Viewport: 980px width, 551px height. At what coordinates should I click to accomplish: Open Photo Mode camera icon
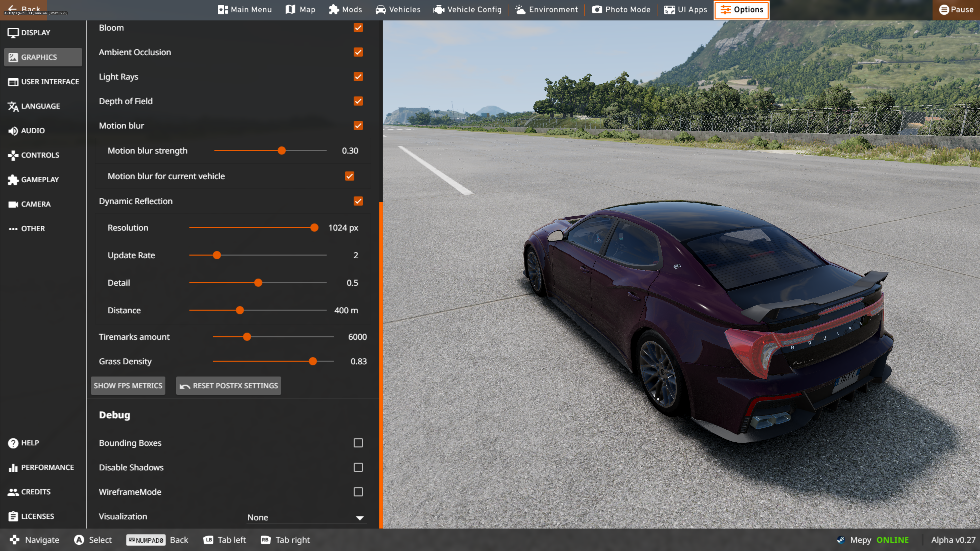597,9
